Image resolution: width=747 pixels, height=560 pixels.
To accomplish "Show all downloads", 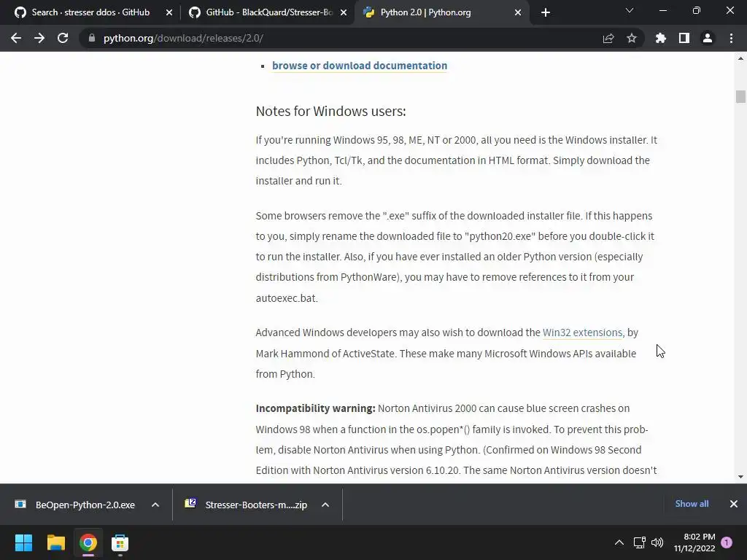I will pyautogui.click(x=692, y=504).
